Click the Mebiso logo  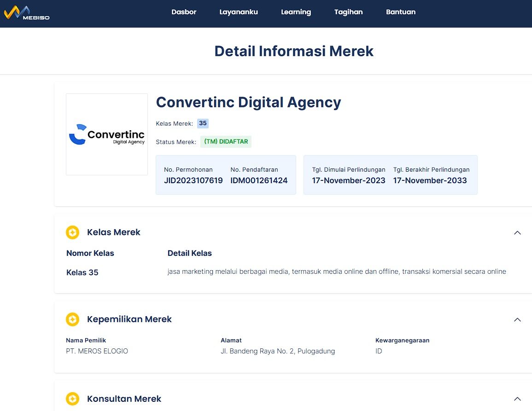26,13
